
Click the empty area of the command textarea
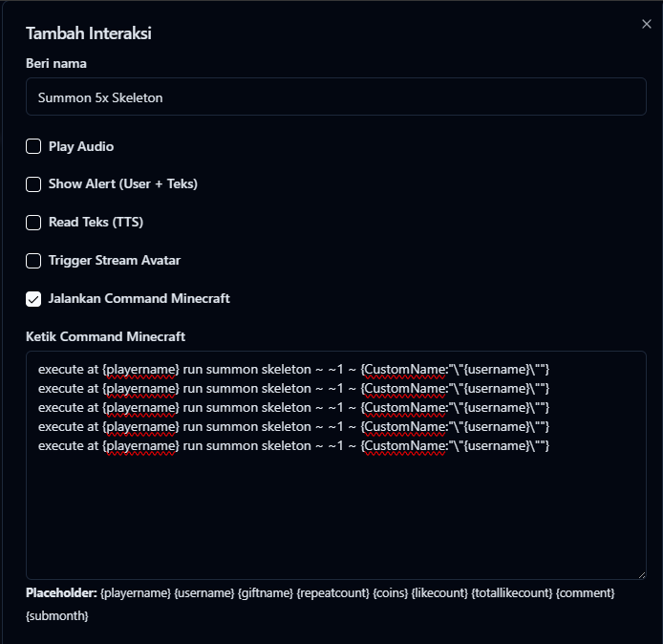[335, 516]
